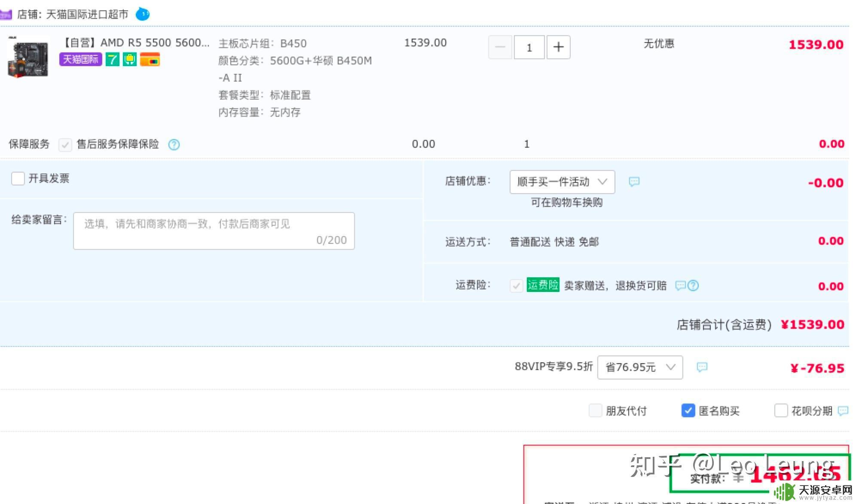Click the comment bubble icon after 退换货可赔
The width and height of the screenshot is (856, 504).
680,285
